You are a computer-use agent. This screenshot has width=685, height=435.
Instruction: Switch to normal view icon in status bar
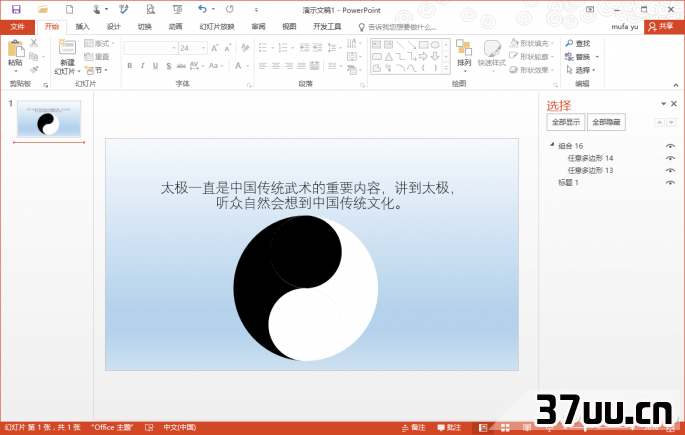483,428
